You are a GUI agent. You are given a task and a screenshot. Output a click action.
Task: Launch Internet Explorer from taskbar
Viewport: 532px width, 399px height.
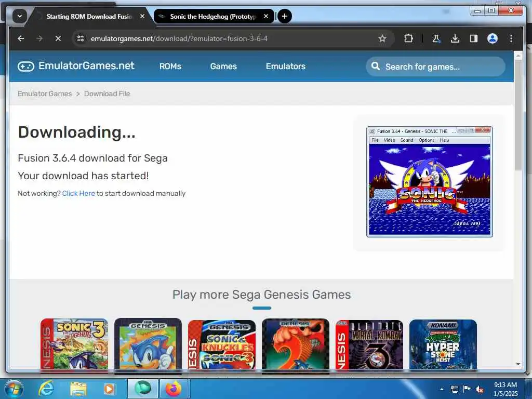(46, 389)
